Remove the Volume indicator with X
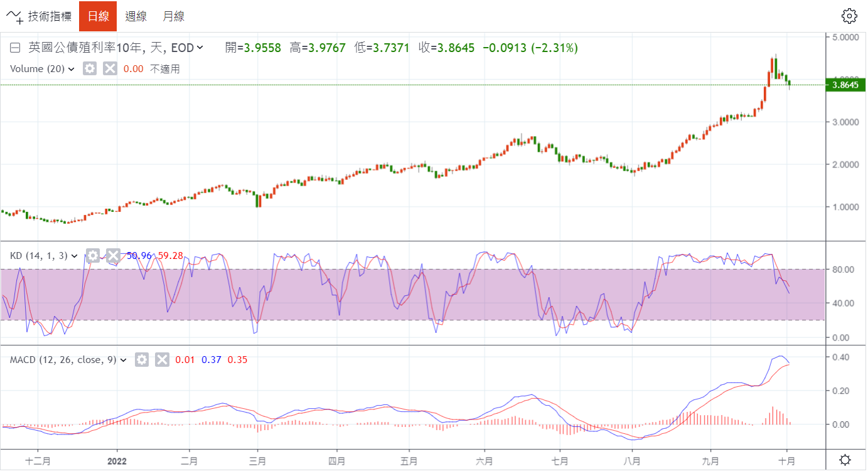 click(110, 69)
